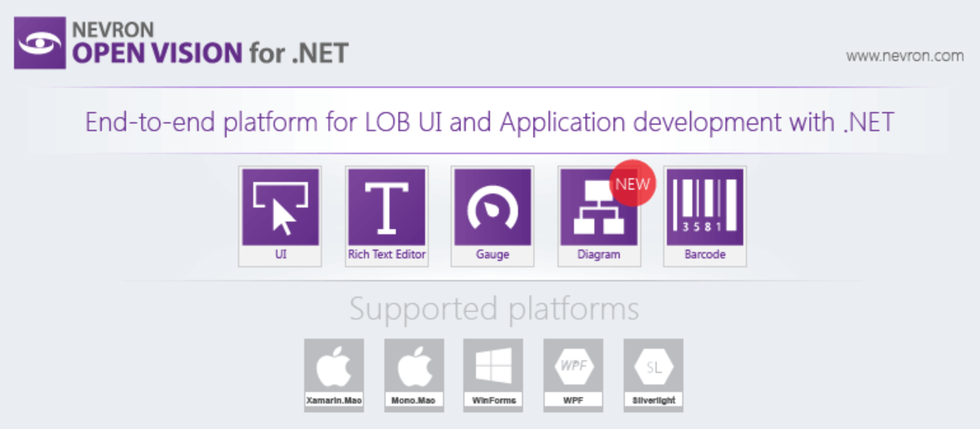This screenshot has width=980, height=429.
Task: Select the WPF hexagon icon
Action: [573, 367]
